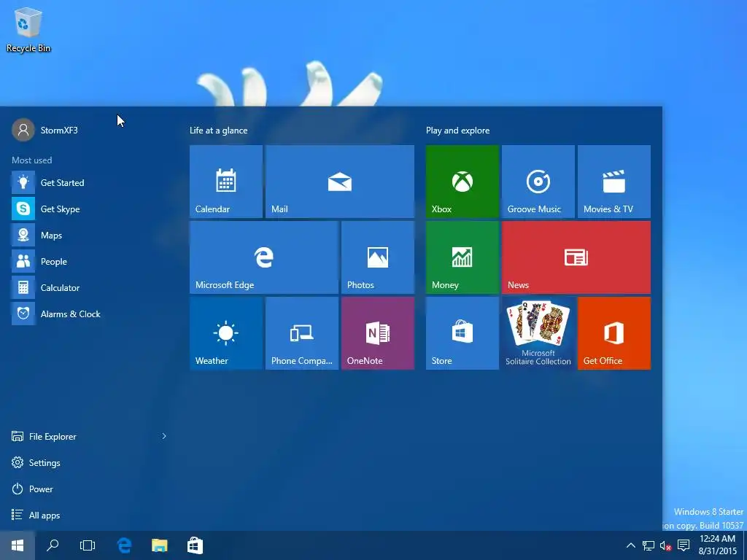Viewport: 747px width, 560px height.
Task: Open the News tile
Action: pos(576,257)
